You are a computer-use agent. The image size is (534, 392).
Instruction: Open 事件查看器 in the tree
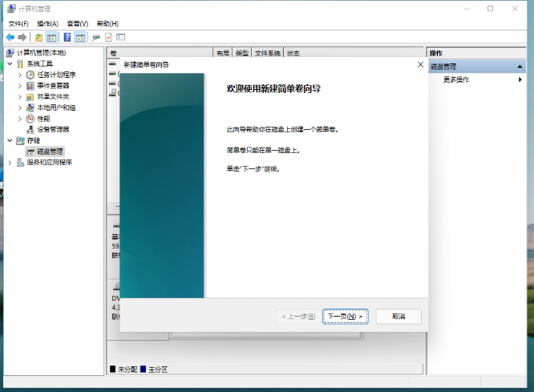tap(53, 85)
